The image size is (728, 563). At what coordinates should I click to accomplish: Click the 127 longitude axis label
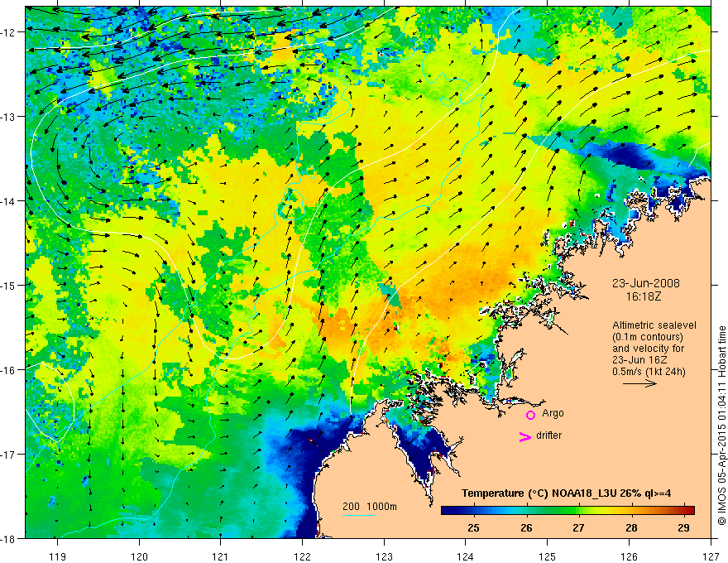tap(711, 556)
